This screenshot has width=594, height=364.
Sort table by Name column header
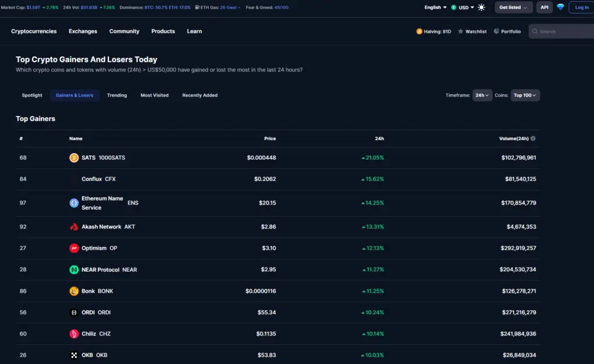coord(76,139)
